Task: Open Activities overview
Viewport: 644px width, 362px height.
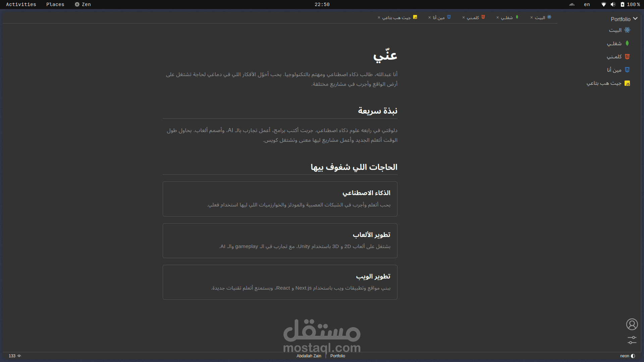Action: (x=21, y=4)
